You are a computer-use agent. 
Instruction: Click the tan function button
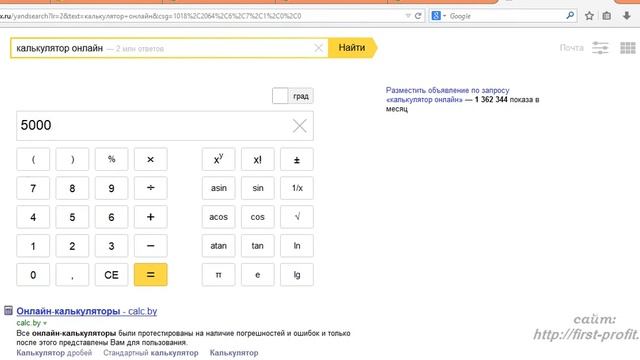[x=258, y=246]
